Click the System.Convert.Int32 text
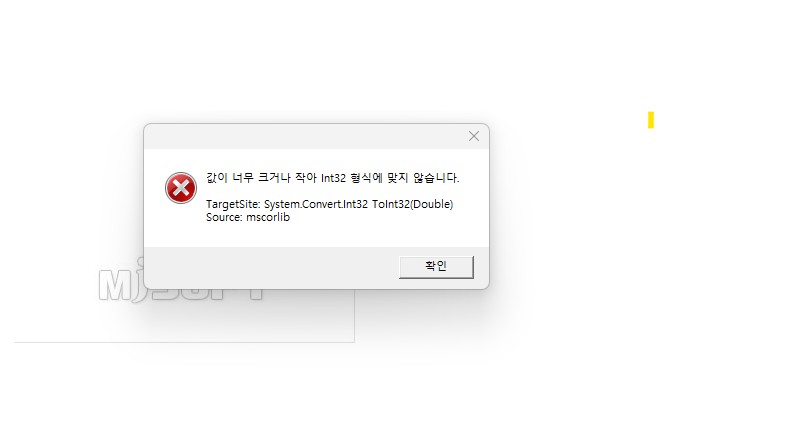The width and height of the screenshot is (809, 422). tap(316, 204)
